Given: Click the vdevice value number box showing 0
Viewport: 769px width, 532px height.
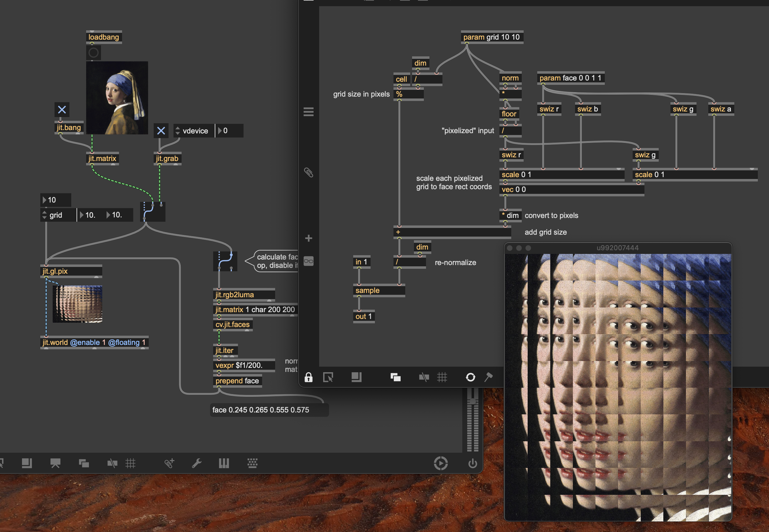Looking at the screenshot, I should pyautogui.click(x=230, y=131).
